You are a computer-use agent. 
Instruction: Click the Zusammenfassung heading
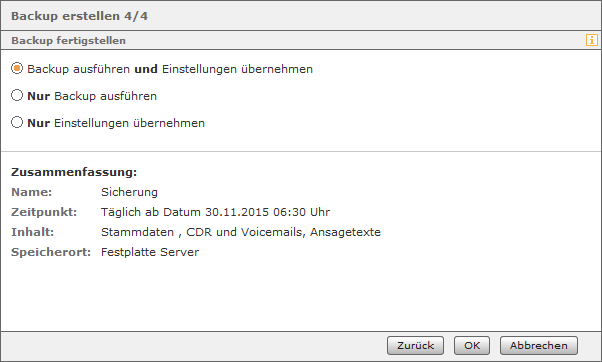point(74,172)
